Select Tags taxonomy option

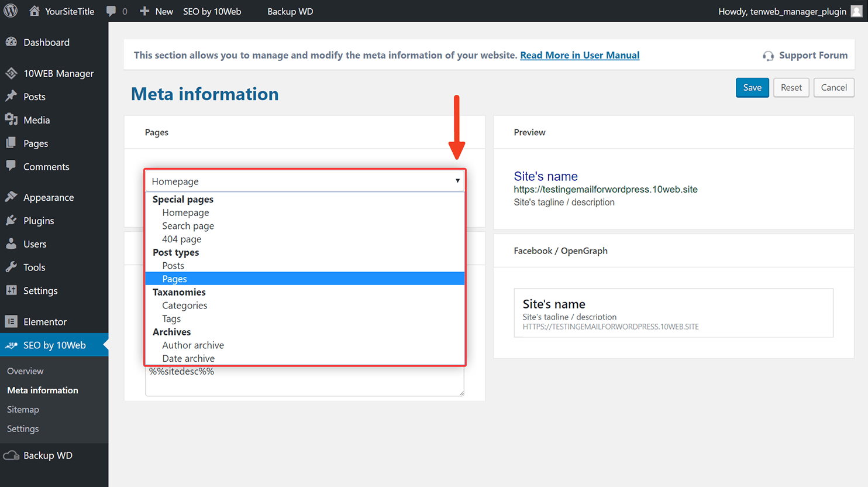[305, 318]
